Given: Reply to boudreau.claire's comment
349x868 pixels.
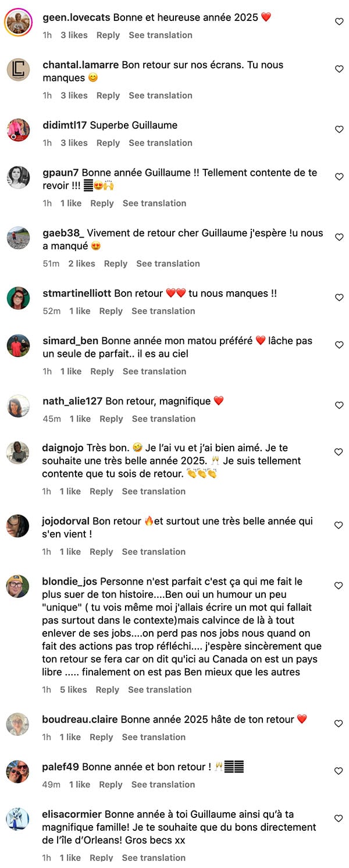Looking at the screenshot, I should click(x=101, y=737).
